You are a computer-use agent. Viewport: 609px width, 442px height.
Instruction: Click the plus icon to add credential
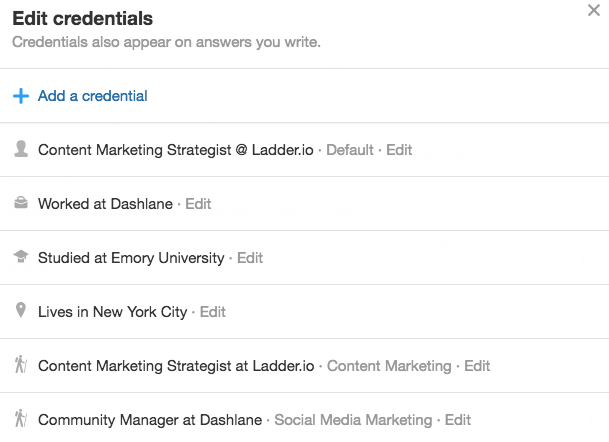click(21, 96)
